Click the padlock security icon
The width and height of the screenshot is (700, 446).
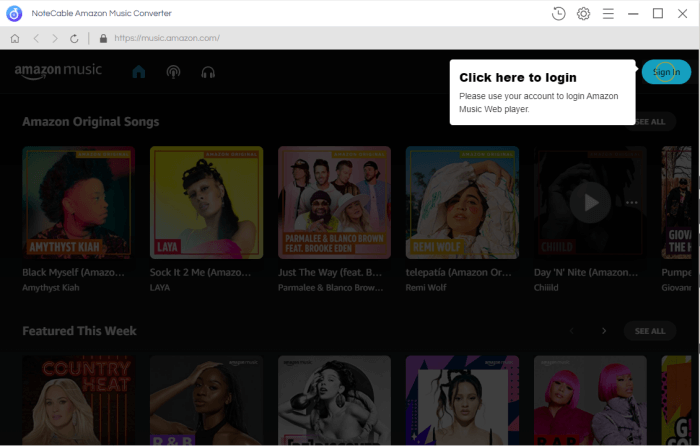tap(103, 38)
